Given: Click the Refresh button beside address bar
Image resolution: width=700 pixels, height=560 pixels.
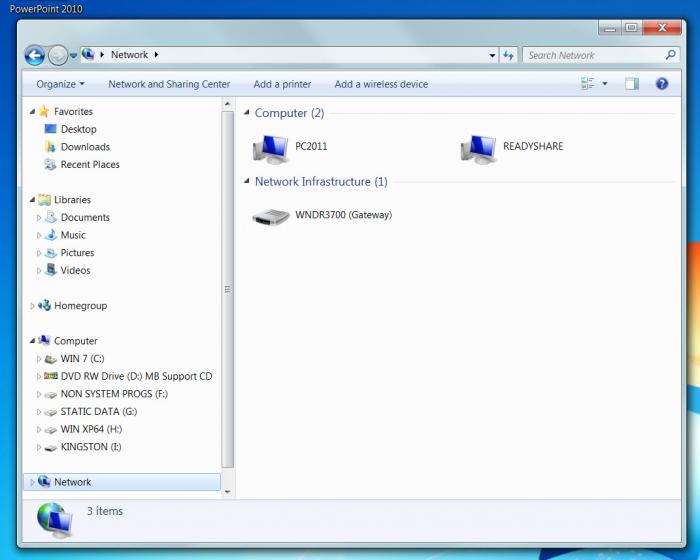Looking at the screenshot, I should tap(508, 56).
